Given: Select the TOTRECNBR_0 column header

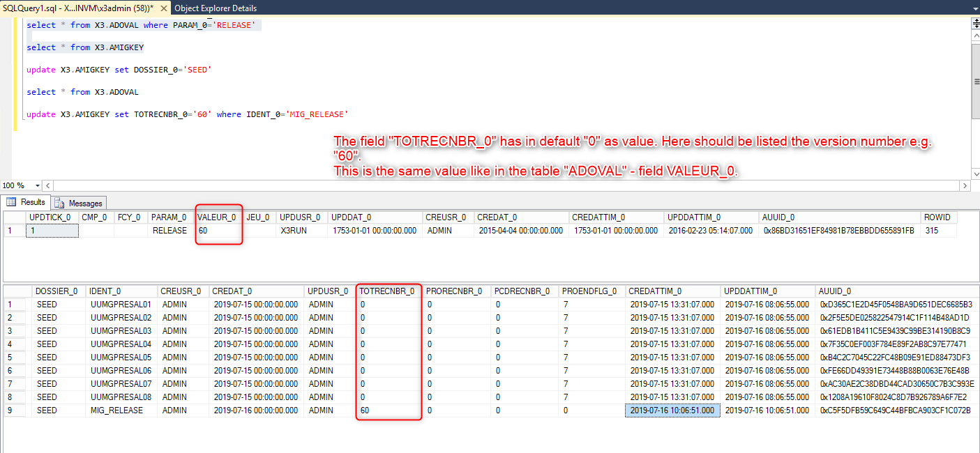Looking at the screenshot, I should click(389, 291).
